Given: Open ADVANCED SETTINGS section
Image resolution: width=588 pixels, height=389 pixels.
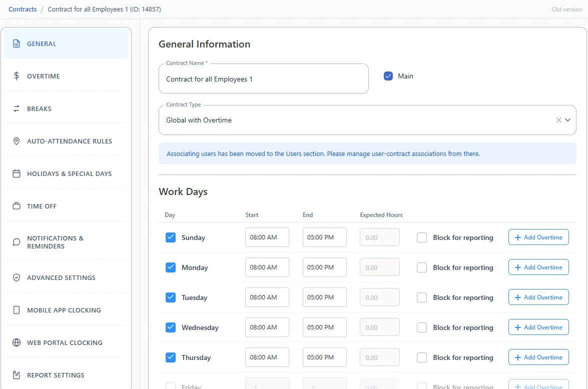Looking at the screenshot, I should (66, 277).
